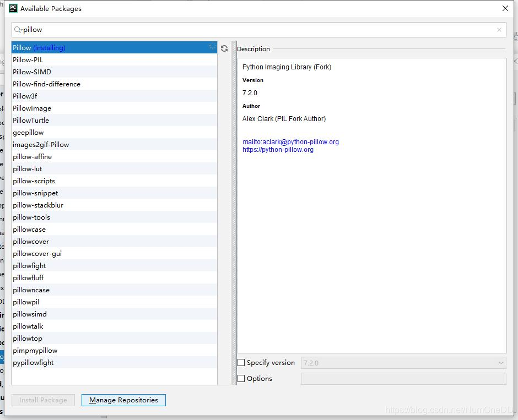Screen dimensions: 518x420
Task: Select the pillowfight package row
Action: [x=114, y=265]
